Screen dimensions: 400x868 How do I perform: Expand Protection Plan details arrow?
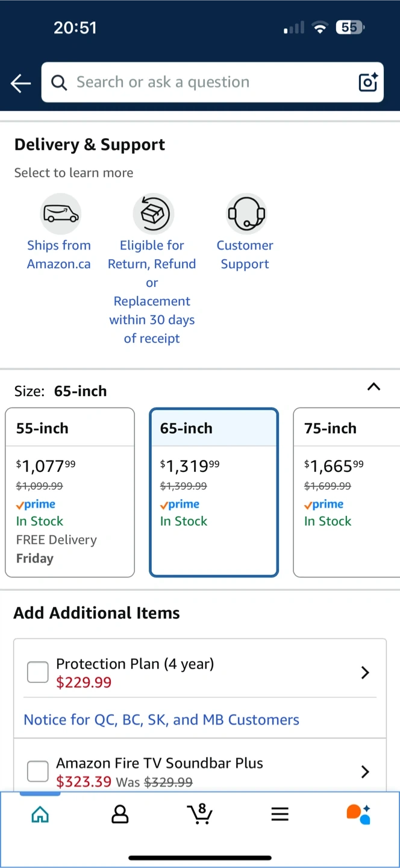pyautogui.click(x=364, y=673)
